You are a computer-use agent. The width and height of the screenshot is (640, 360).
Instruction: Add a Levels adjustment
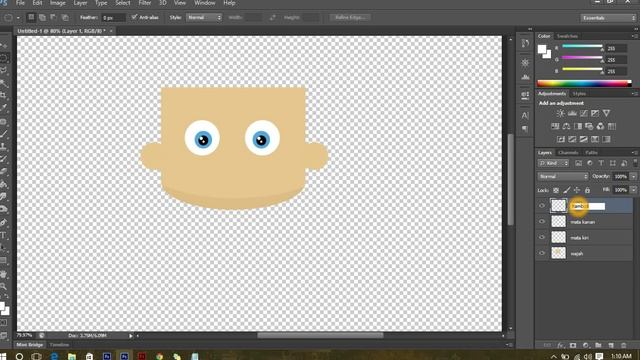tap(572, 113)
